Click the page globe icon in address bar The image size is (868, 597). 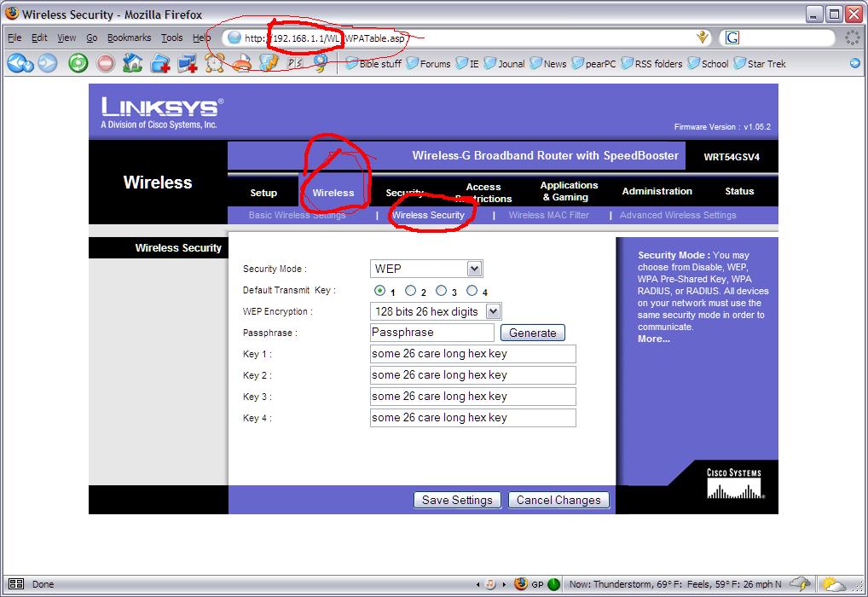(234, 38)
